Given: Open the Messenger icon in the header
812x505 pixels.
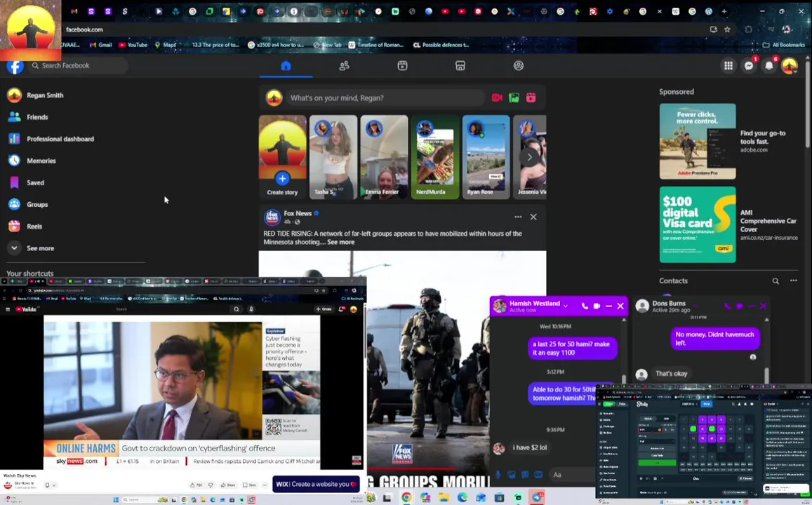Looking at the screenshot, I should (749, 66).
